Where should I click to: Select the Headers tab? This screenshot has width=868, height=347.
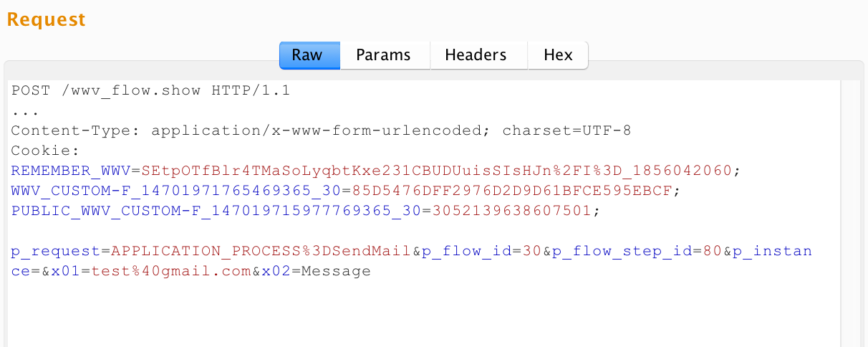click(x=476, y=55)
